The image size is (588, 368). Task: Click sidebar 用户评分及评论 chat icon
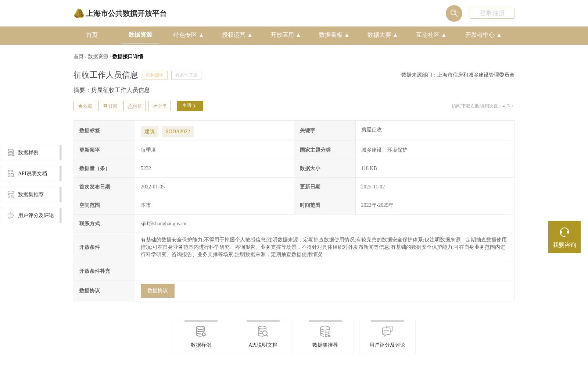[11, 215]
